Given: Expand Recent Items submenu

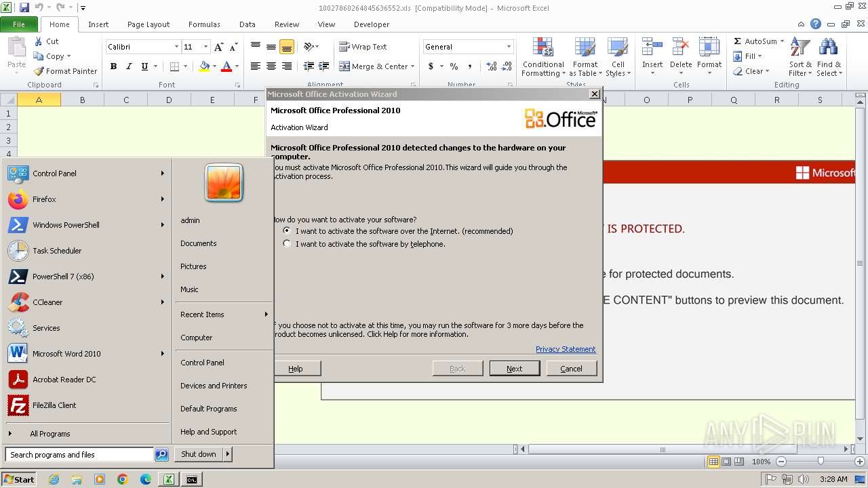Looking at the screenshot, I should coord(267,314).
